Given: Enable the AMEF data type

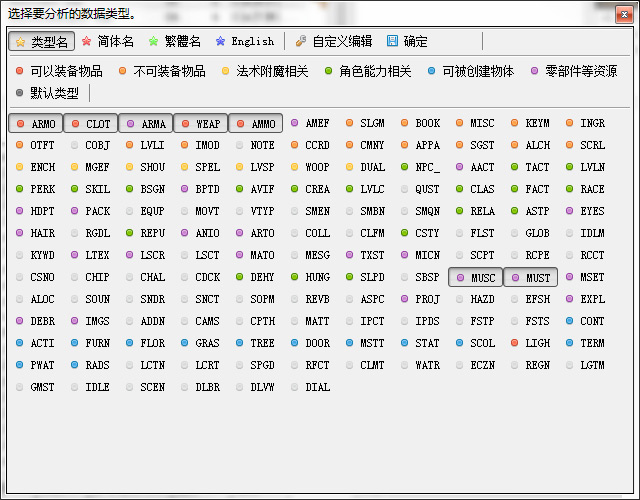Looking at the screenshot, I should click(310, 123).
